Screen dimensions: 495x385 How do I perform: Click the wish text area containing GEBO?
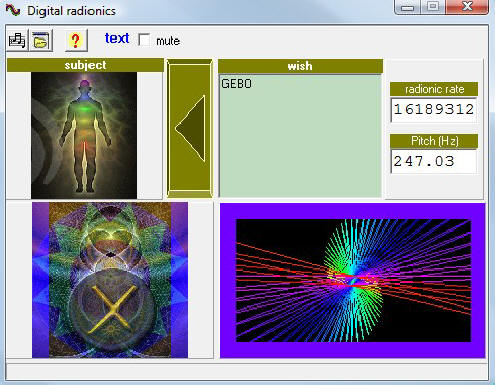click(300, 136)
